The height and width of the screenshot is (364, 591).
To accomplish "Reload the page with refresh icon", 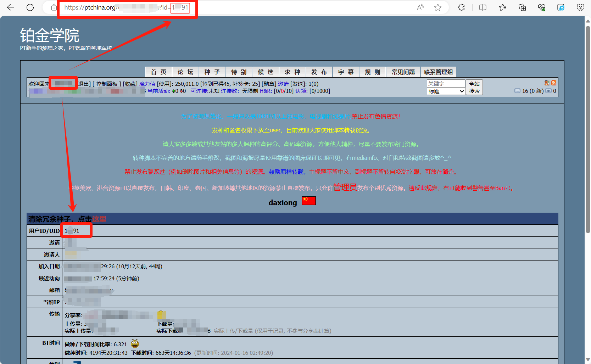I will [30, 7].
